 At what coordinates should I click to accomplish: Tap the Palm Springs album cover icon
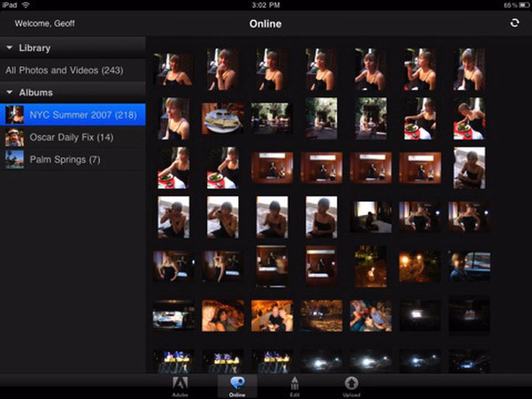(x=14, y=159)
